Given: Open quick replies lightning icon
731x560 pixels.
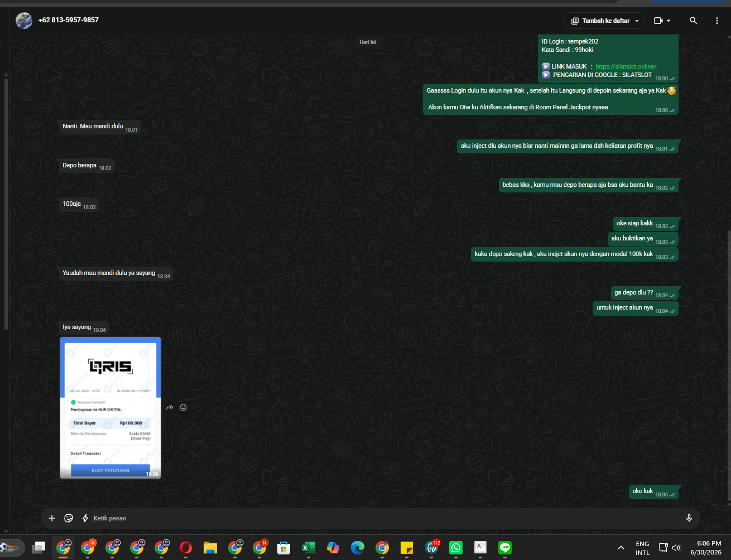Looking at the screenshot, I should pyautogui.click(x=85, y=518).
